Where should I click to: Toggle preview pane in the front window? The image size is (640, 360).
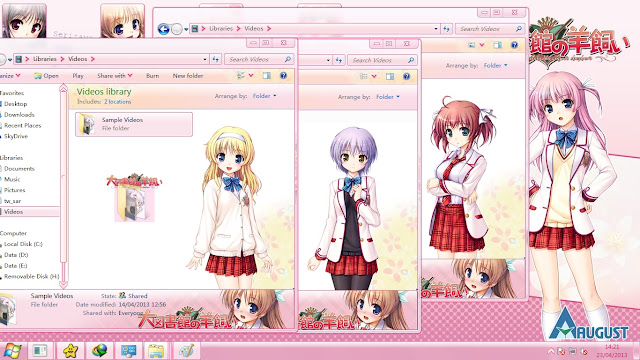tap(267, 76)
